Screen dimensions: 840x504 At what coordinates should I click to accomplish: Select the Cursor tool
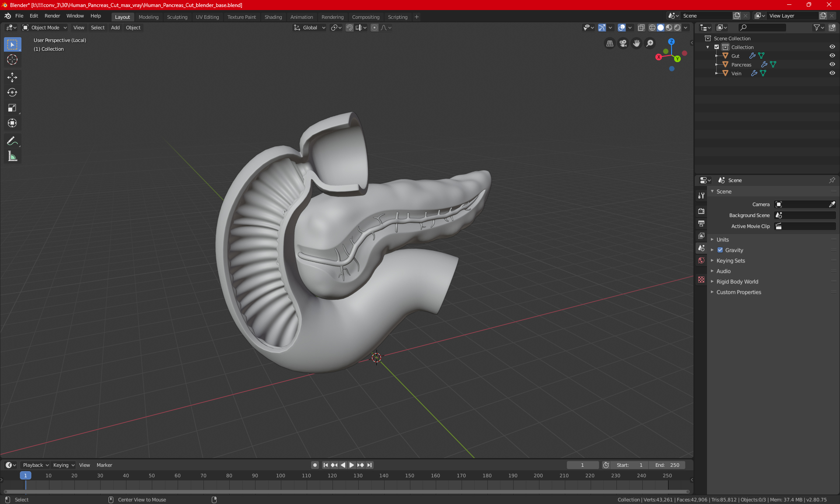12,59
